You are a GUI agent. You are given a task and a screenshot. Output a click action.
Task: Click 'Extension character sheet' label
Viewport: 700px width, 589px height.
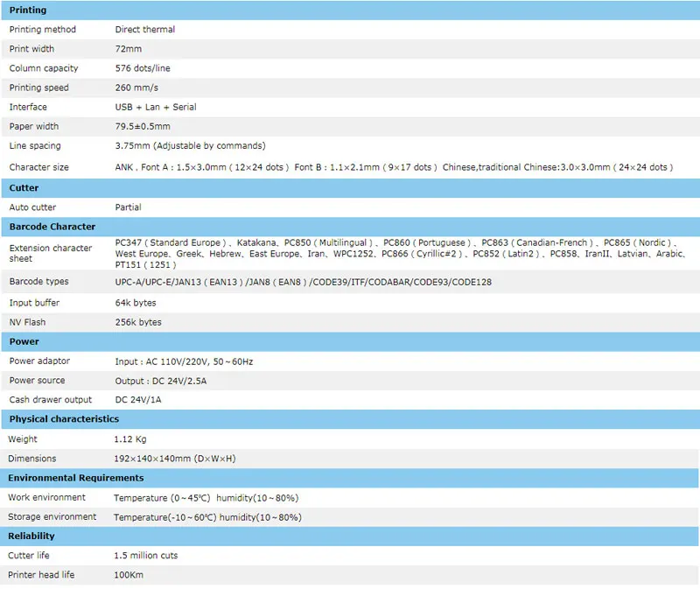coord(51,253)
